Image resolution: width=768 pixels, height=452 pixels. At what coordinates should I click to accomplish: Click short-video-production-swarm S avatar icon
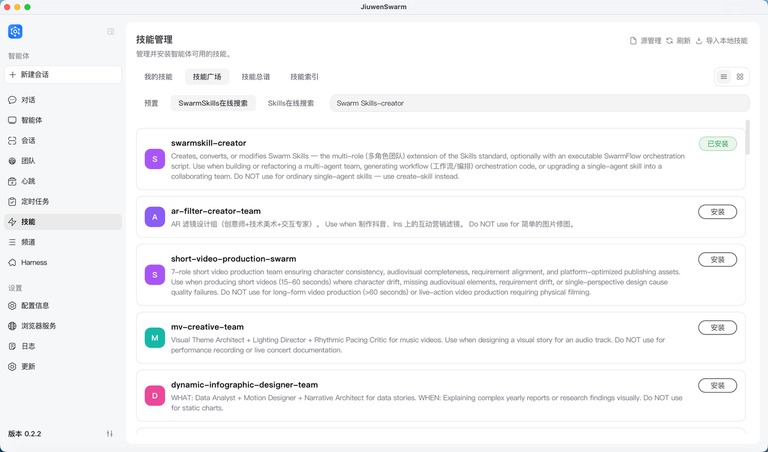click(x=155, y=275)
